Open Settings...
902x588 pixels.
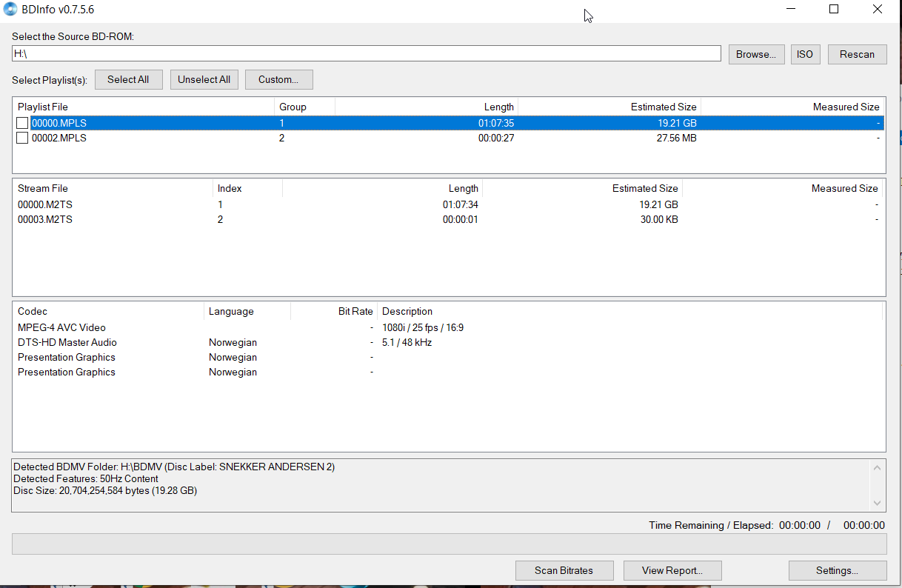838,570
